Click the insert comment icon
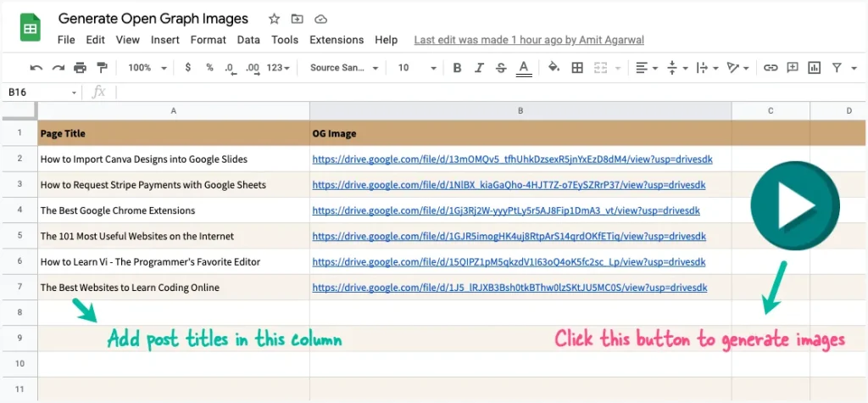This screenshot has width=868, height=403. tap(793, 68)
